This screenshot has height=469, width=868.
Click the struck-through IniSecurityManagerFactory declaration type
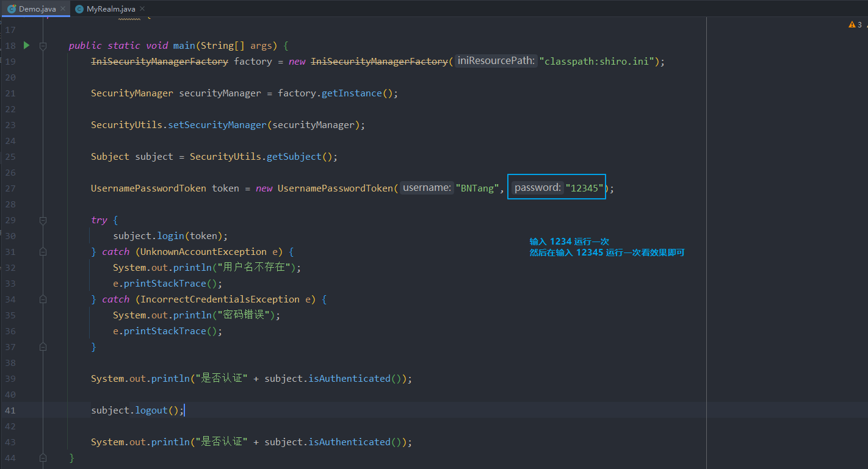pyautogui.click(x=159, y=62)
